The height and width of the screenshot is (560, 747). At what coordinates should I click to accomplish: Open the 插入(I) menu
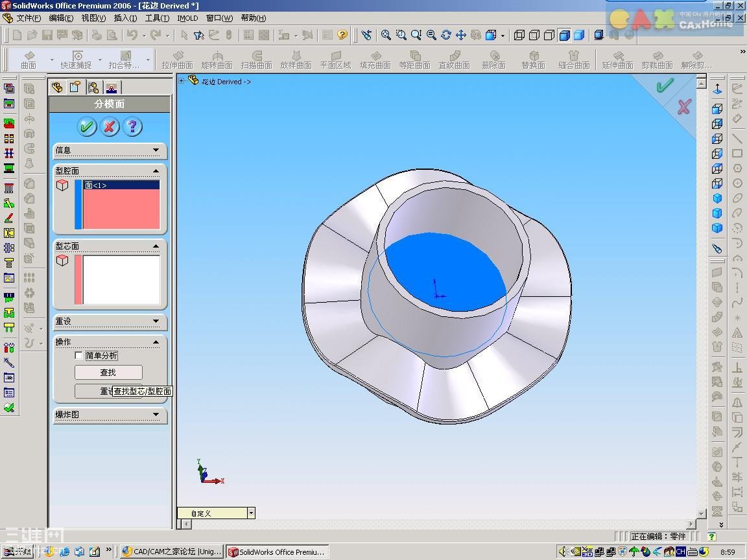point(125,18)
